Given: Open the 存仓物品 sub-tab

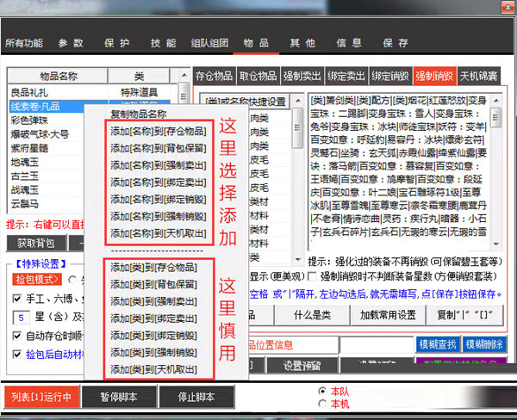Looking at the screenshot, I should (x=214, y=76).
